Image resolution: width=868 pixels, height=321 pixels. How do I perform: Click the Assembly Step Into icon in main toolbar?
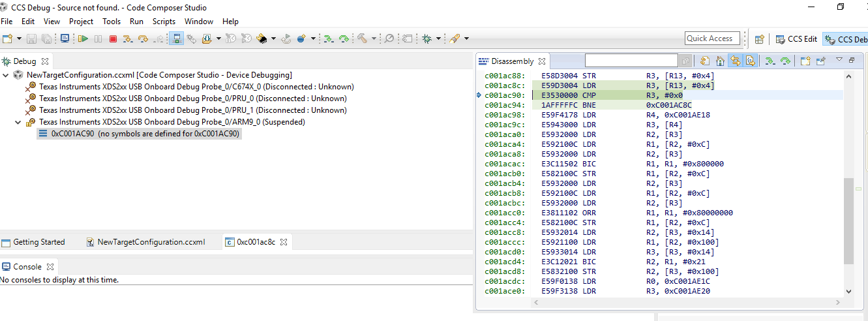coord(329,38)
